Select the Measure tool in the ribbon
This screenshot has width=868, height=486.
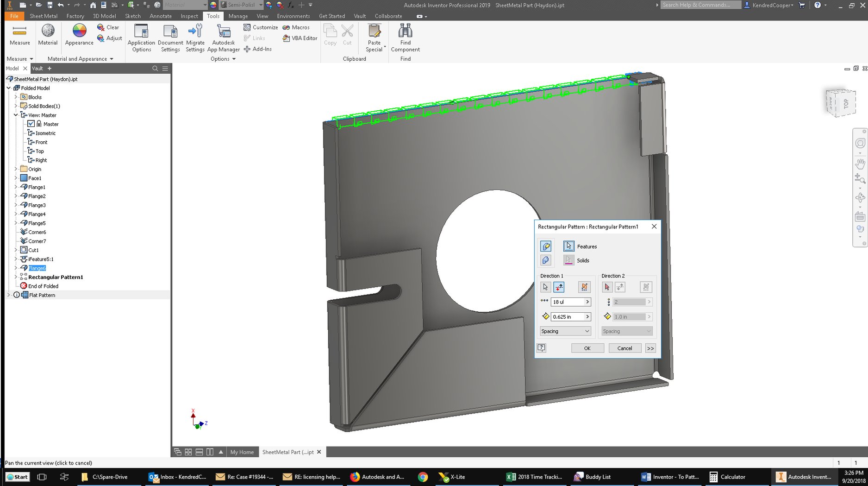[x=19, y=36]
